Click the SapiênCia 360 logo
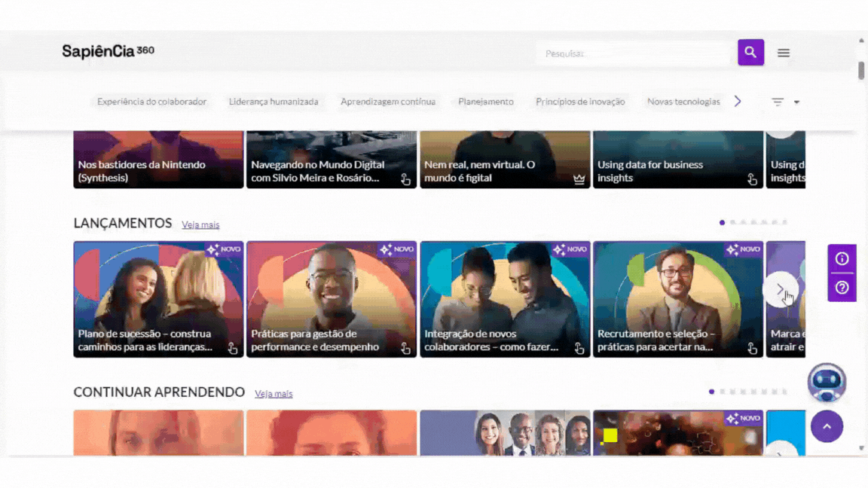 108,51
